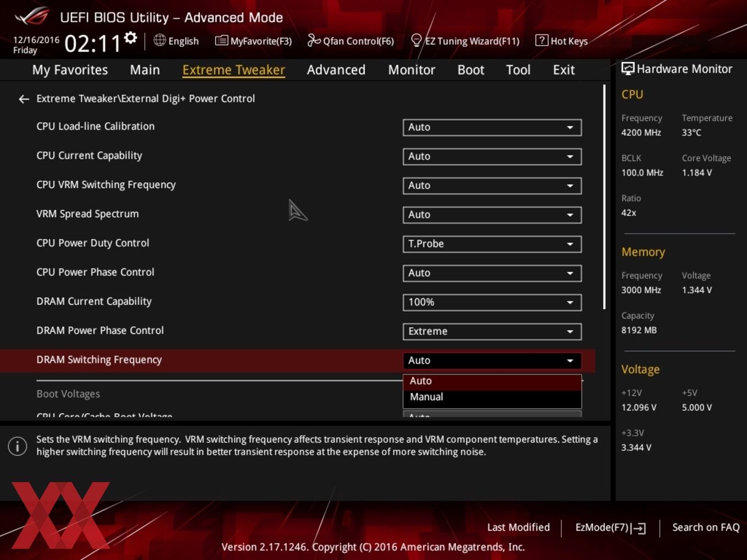Select CPU Power Duty Control label
Image resolution: width=747 pixels, height=560 pixels.
[x=93, y=243]
